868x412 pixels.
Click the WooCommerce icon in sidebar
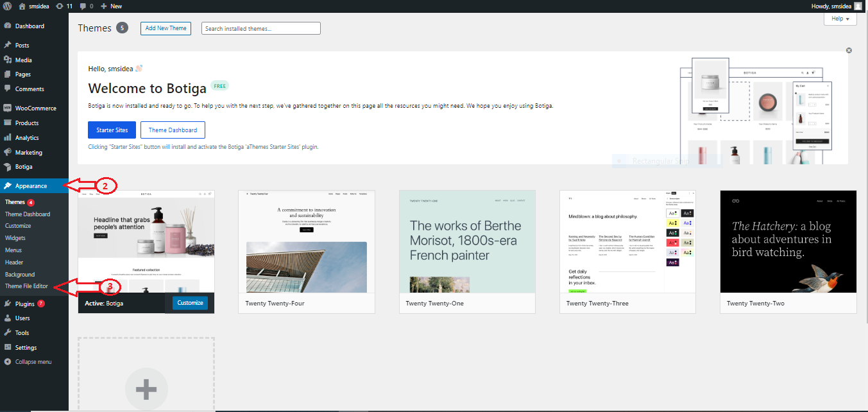coord(7,108)
